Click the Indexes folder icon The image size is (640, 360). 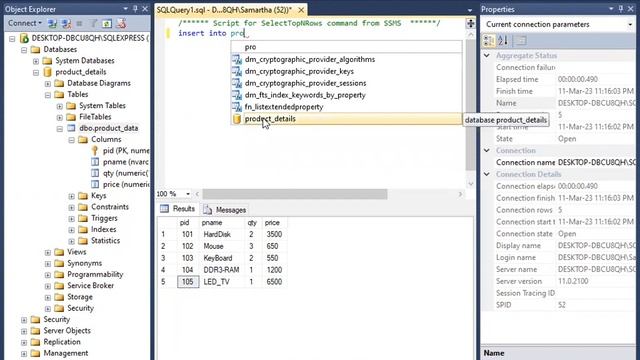[83, 229]
